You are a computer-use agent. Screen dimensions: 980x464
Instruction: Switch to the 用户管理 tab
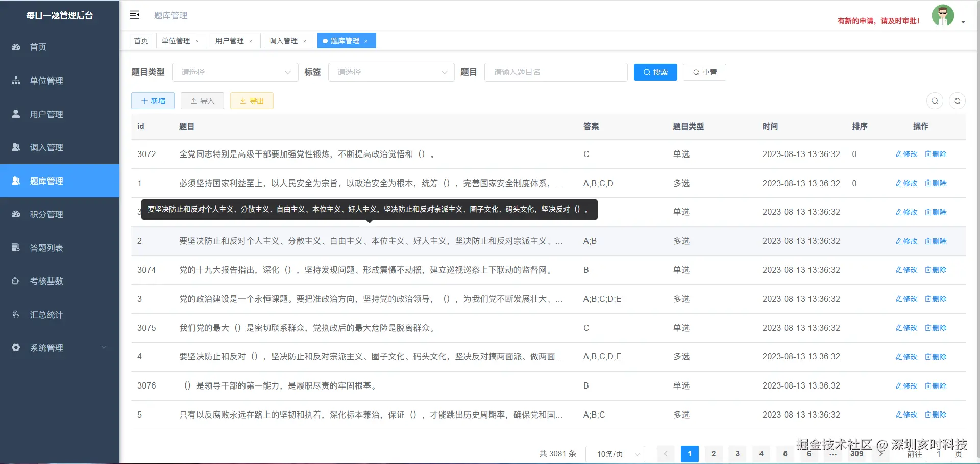click(230, 41)
